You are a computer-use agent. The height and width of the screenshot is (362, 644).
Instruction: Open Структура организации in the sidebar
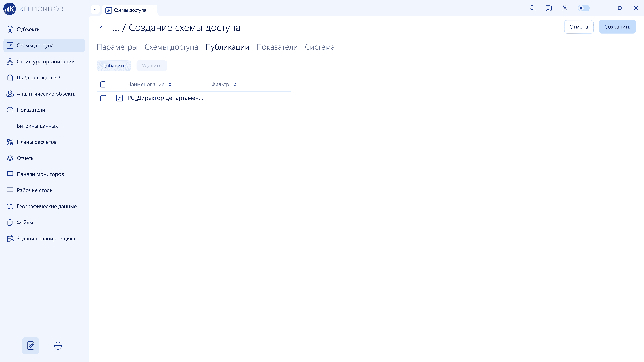click(44, 62)
